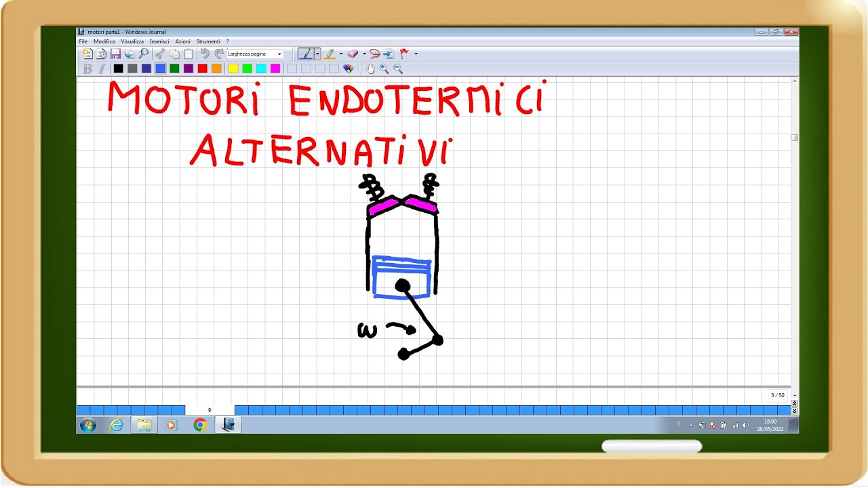The height and width of the screenshot is (488, 868).
Task: Save the note with the floppy disk icon
Action: tap(115, 54)
